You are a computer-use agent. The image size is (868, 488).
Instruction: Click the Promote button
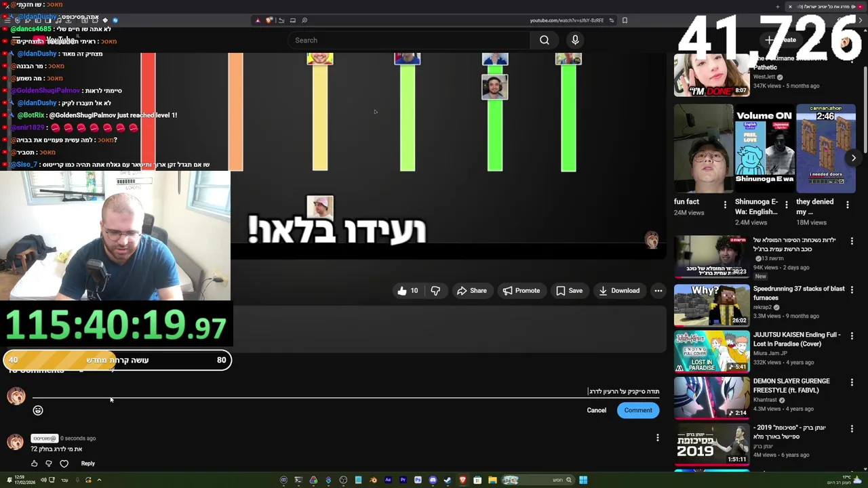click(x=521, y=291)
